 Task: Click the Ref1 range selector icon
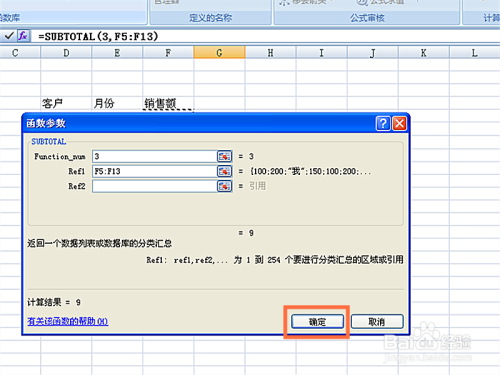pyautogui.click(x=224, y=171)
